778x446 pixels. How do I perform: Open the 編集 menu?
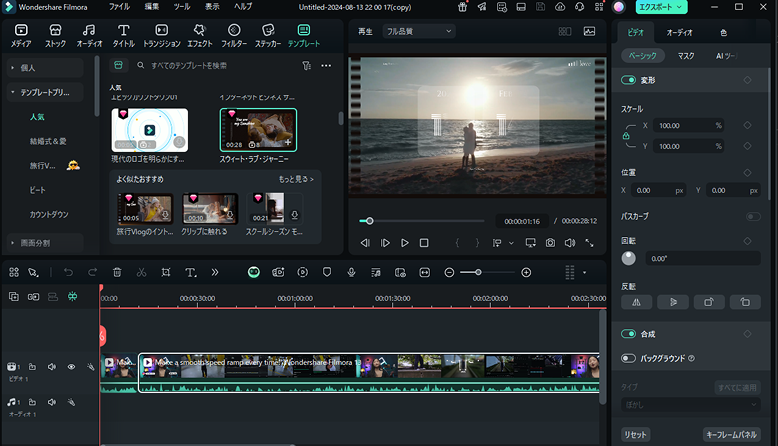pyautogui.click(x=152, y=7)
